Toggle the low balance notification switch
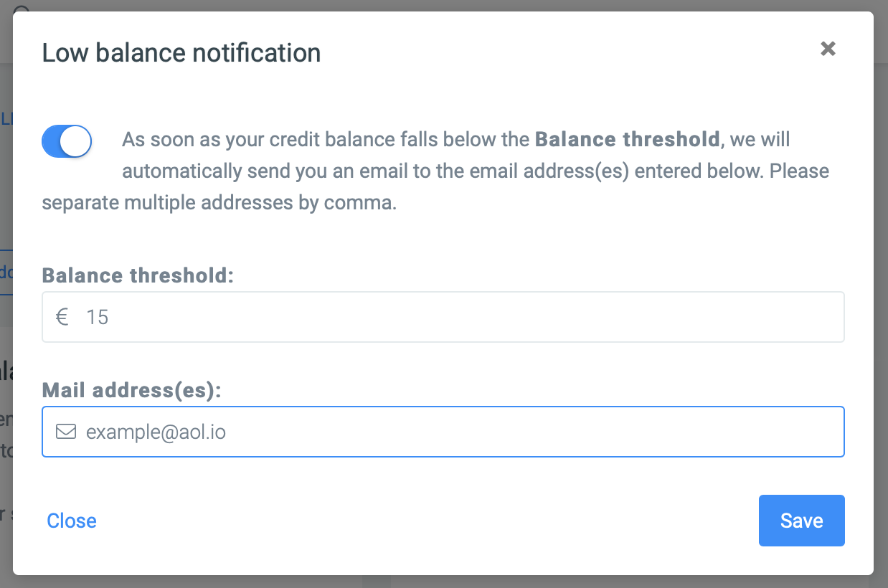888x588 pixels. (x=67, y=141)
